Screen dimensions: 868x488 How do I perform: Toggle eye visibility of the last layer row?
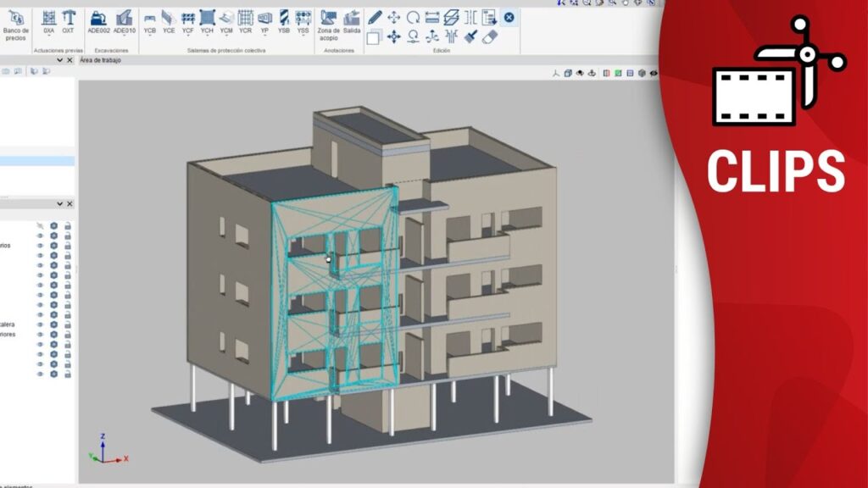tap(40, 374)
